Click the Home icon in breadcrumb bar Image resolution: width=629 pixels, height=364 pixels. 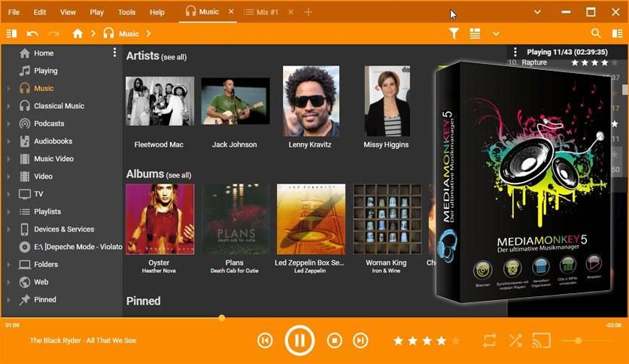coord(77,34)
